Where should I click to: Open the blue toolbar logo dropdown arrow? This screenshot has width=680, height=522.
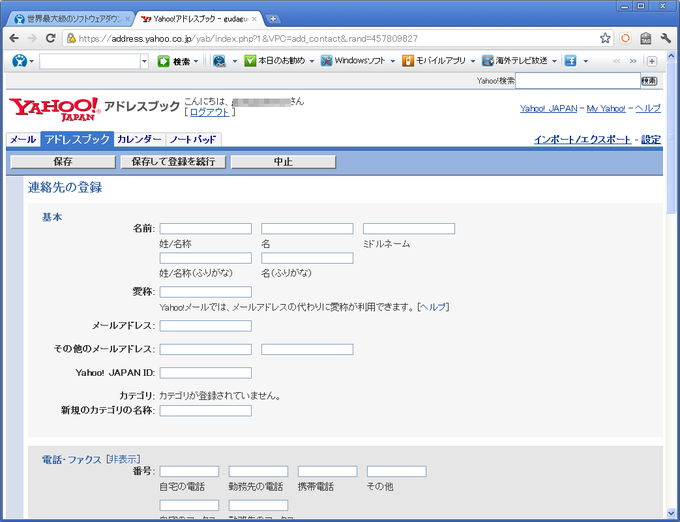pos(32,61)
